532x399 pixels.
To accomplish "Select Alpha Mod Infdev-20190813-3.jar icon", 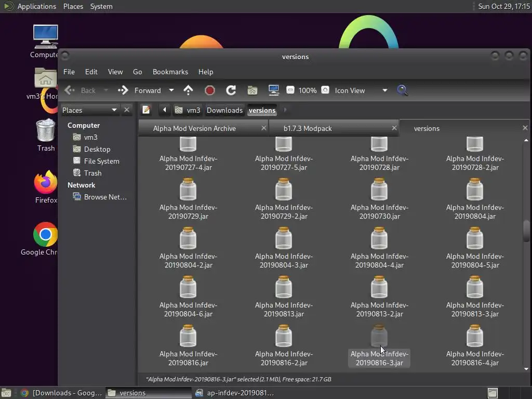I will coord(475,287).
